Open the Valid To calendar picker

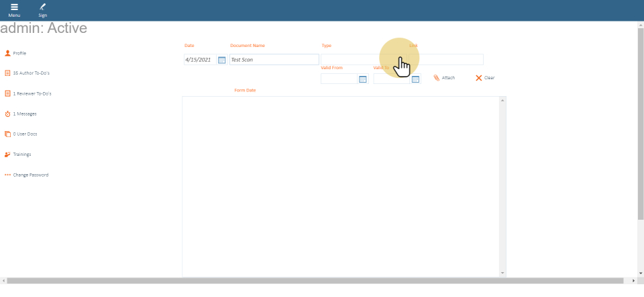coord(415,79)
